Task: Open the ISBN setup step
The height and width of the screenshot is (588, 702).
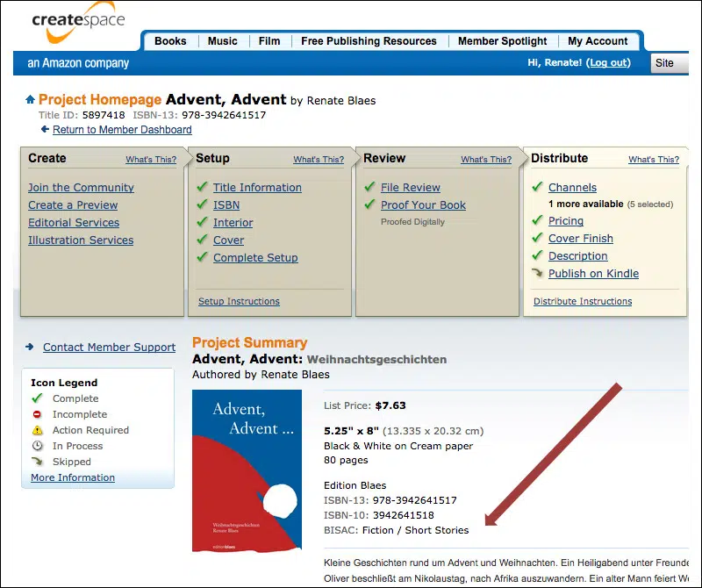Action: pos(226,204)
